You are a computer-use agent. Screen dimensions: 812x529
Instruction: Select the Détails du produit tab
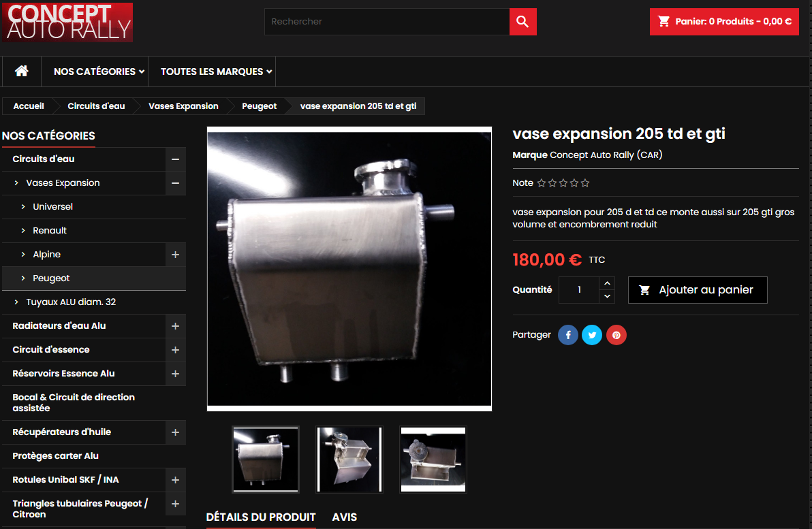pyautogui.click(x=261, y=517)
